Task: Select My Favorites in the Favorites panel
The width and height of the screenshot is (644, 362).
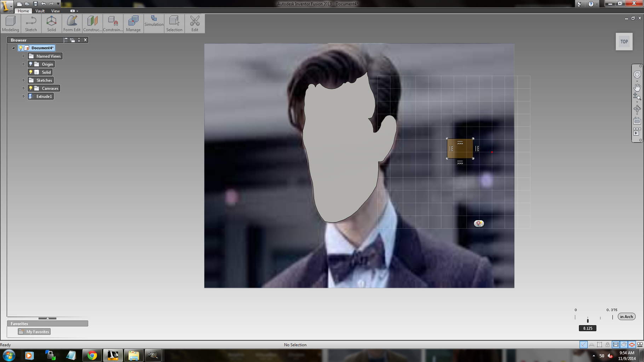Action: [x=34, y=332]
